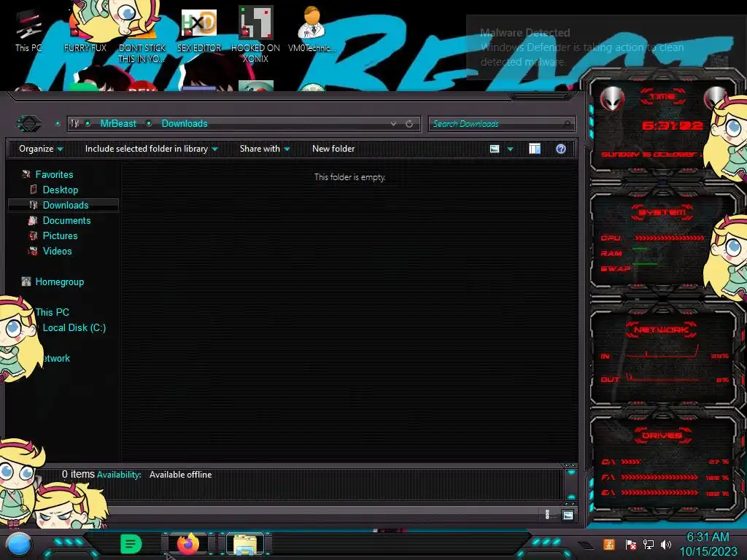The height and width of the screenshot is (560, 747).
Task: Select Downloads in the navigation pane
Action: coord(64,205)
